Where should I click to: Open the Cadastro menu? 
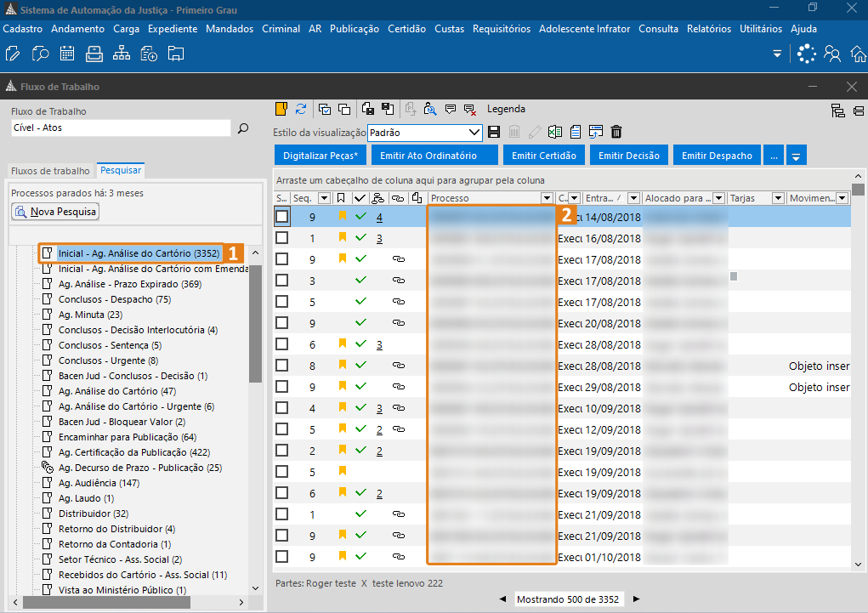click(x=23, y=29)
